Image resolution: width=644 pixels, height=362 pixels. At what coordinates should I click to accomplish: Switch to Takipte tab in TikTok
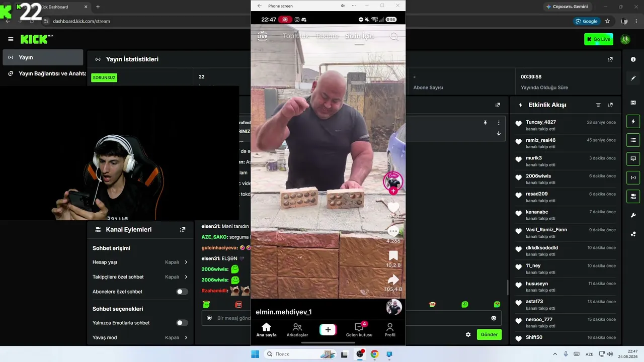click(x=327, y=36)
